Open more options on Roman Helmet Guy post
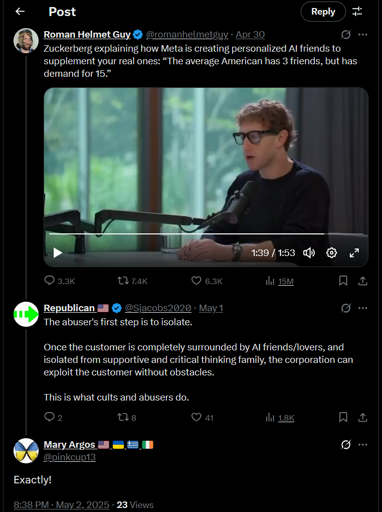Image resolution: width=382 pixels, height=512 pixels. pos(363,34)
